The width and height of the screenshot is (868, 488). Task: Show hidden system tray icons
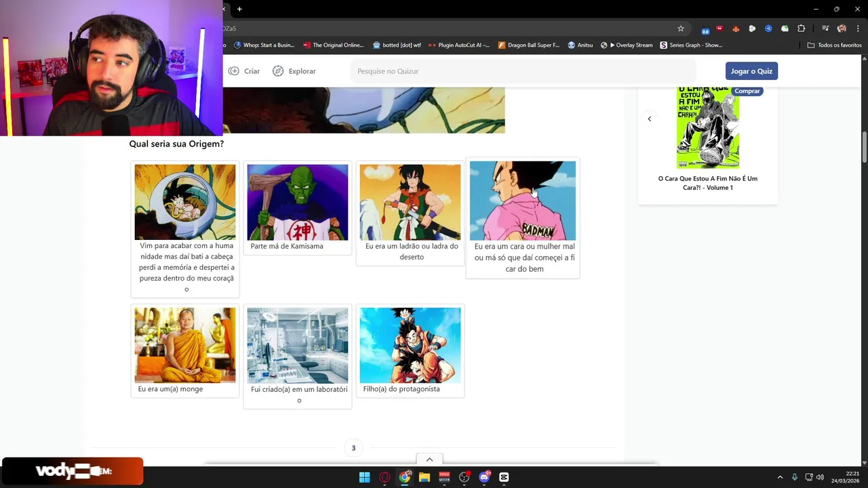click(780, 477)
